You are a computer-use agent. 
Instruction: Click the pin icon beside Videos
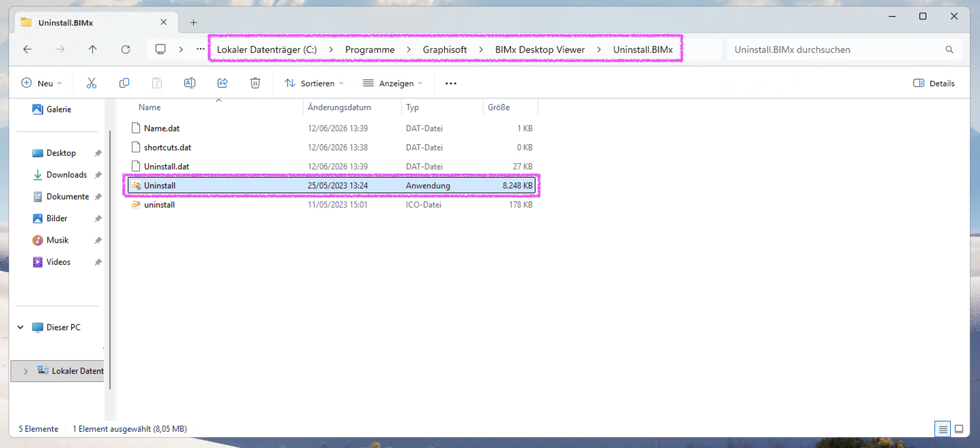pyautogui.click(x=98, y=262)
